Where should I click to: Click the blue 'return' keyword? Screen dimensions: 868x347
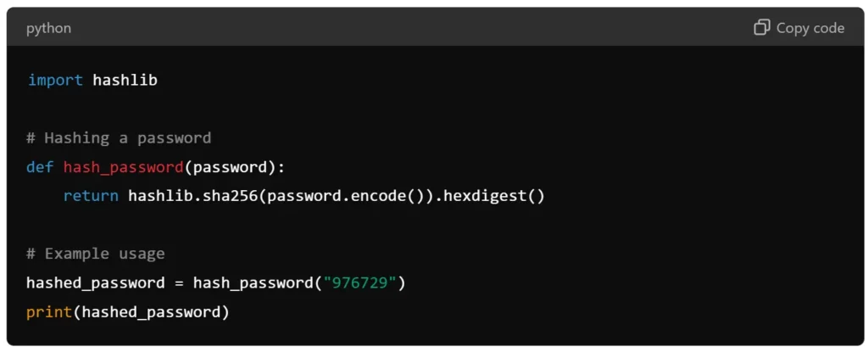coord(91,196)
